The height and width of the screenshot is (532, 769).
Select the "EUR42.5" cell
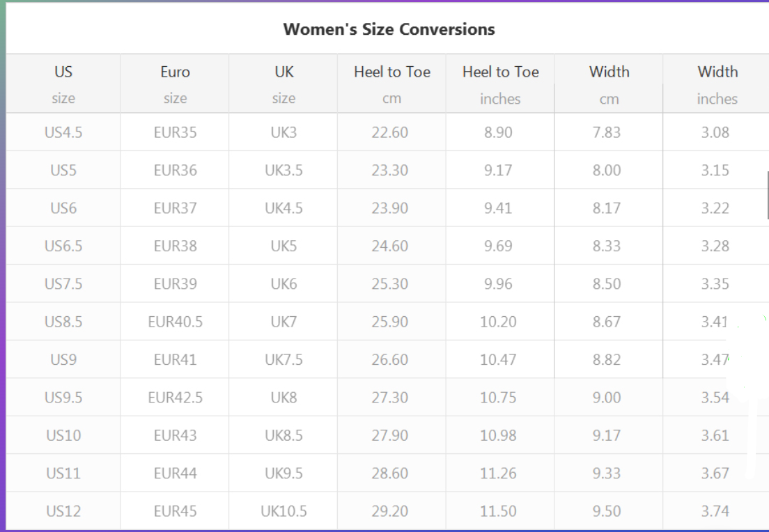[175, 397]
